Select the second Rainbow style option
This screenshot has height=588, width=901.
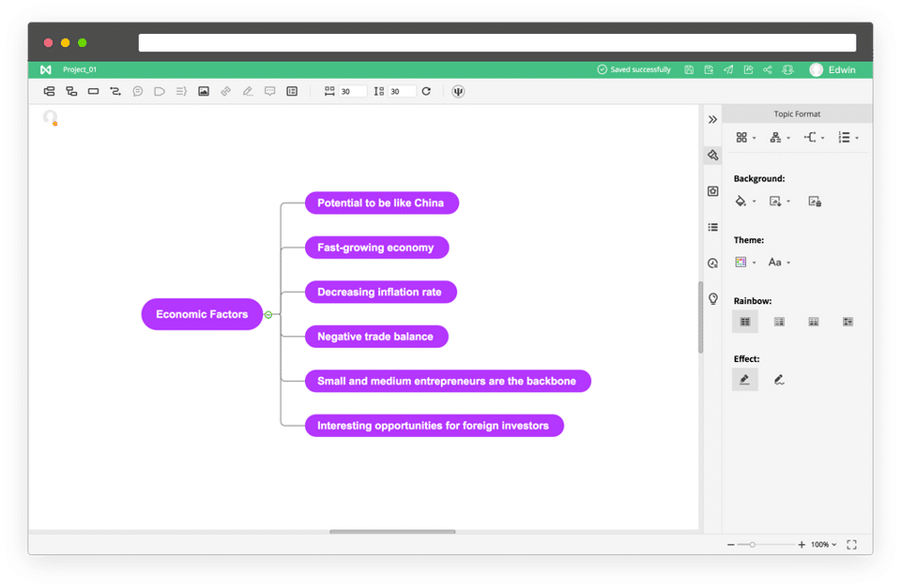point(779,322)
